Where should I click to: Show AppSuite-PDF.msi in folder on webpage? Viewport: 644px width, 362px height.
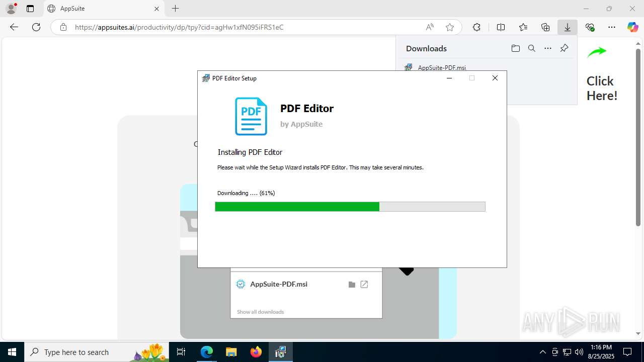coord(352,285)
